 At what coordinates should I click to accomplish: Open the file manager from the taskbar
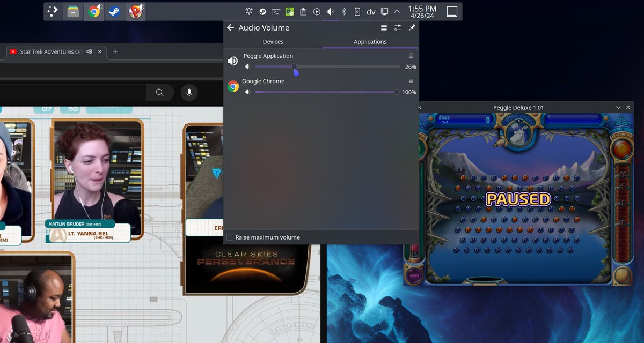click(73, 11)
